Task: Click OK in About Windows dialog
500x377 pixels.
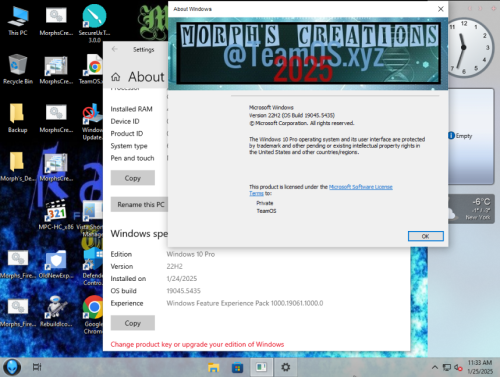Action: (x=426, y=236)
